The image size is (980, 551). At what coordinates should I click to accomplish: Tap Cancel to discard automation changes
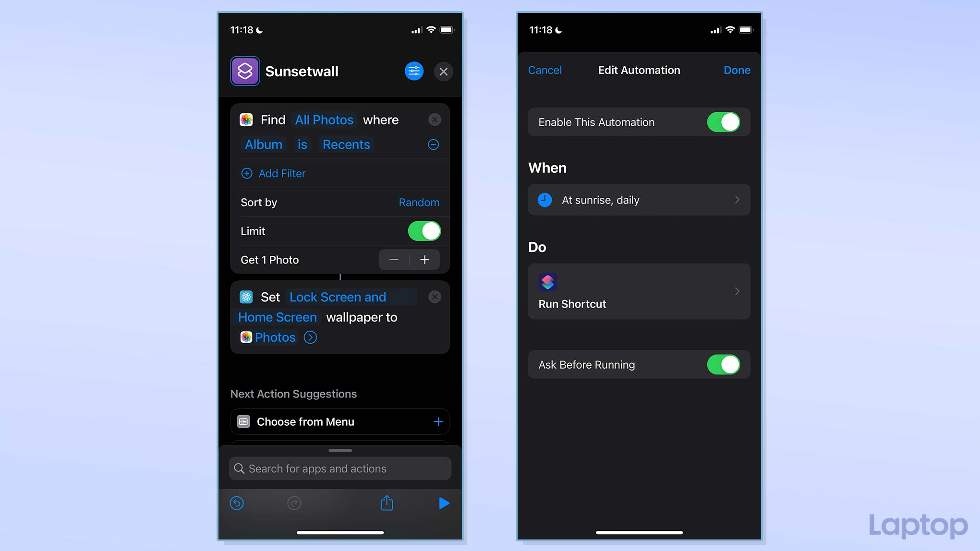coord(544,70)
